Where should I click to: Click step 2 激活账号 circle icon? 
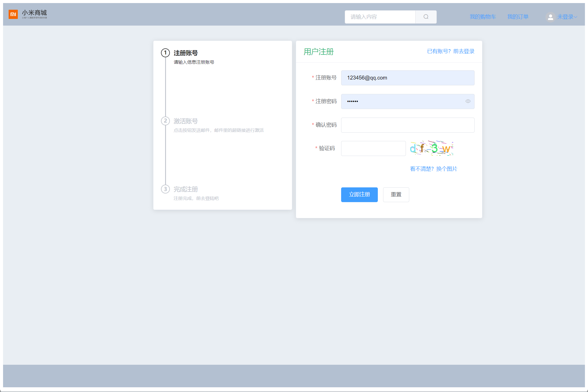[165, 121]
